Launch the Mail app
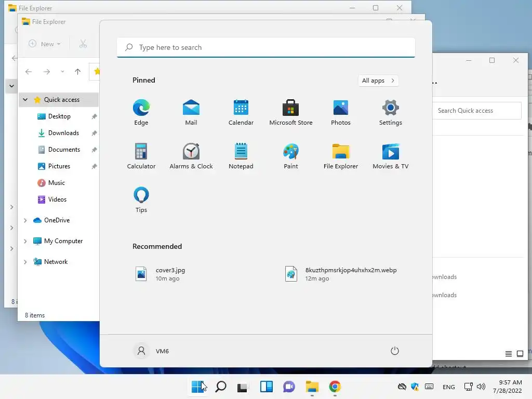This screenshot has width=532, height=399. [x=191, y=113]
